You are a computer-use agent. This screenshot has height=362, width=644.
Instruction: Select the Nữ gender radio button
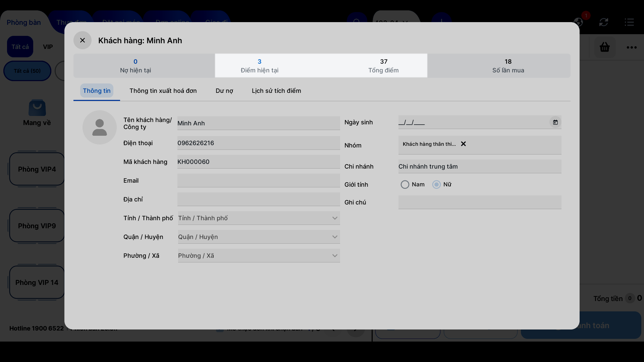point(436,185)
